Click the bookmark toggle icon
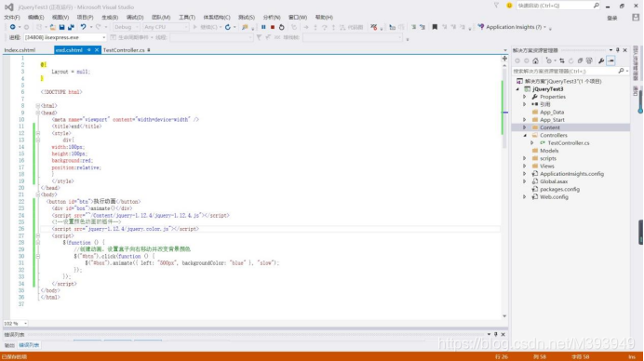Screen dimensions: 644x361 (x=435, y=27)
